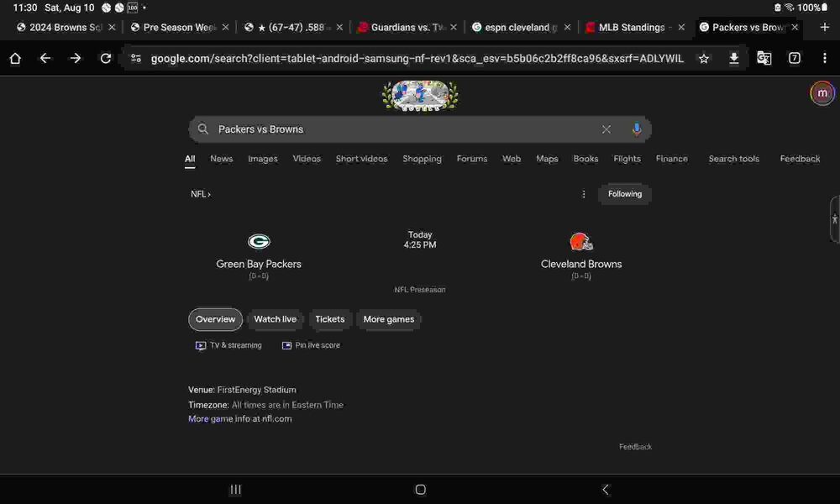Viewport: 840px width, 504px height.
Task: Tap the Green Bay Packers logo
Action: point(259,242)
